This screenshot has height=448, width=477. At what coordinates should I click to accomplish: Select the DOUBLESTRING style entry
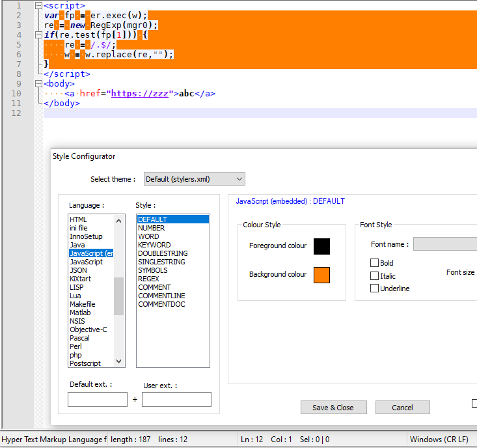point(173,253)
